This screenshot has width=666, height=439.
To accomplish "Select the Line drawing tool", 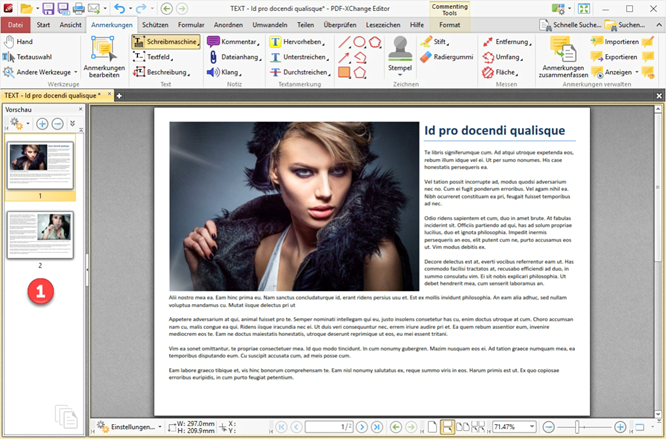I will [x=344, y=42].
